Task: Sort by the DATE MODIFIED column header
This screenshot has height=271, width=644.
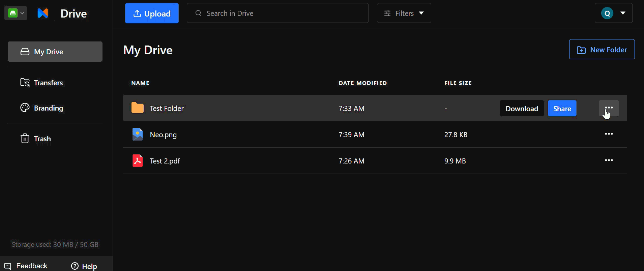Action: (x=363, y=83)
